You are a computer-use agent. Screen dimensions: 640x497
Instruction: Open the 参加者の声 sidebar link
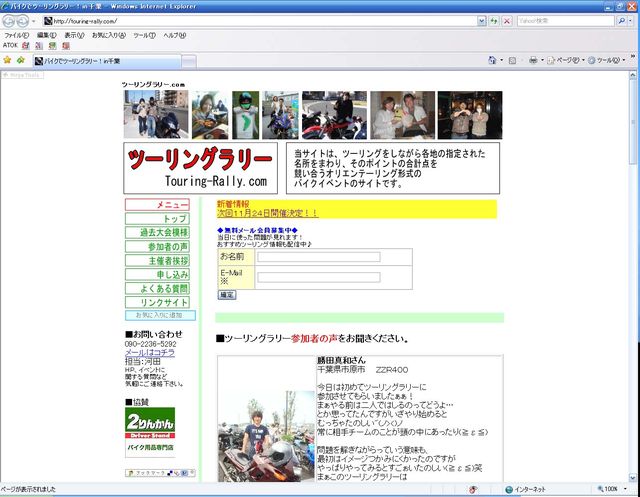[156, 246]
